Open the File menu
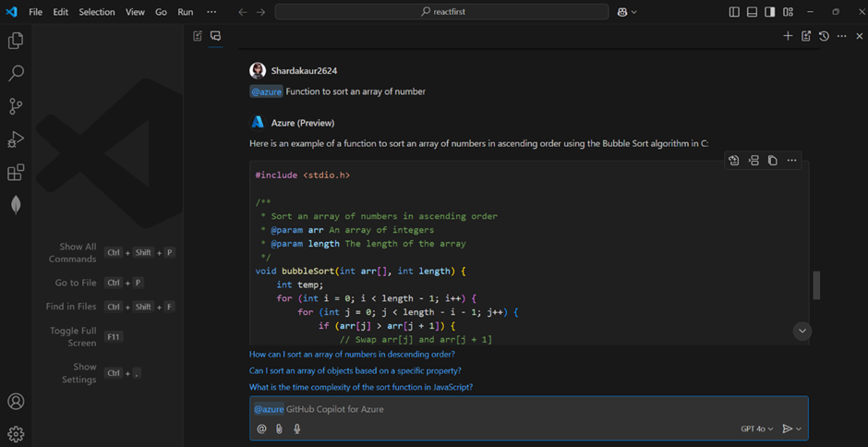Viewport: 868px width, 447px height. pos(35,12)
